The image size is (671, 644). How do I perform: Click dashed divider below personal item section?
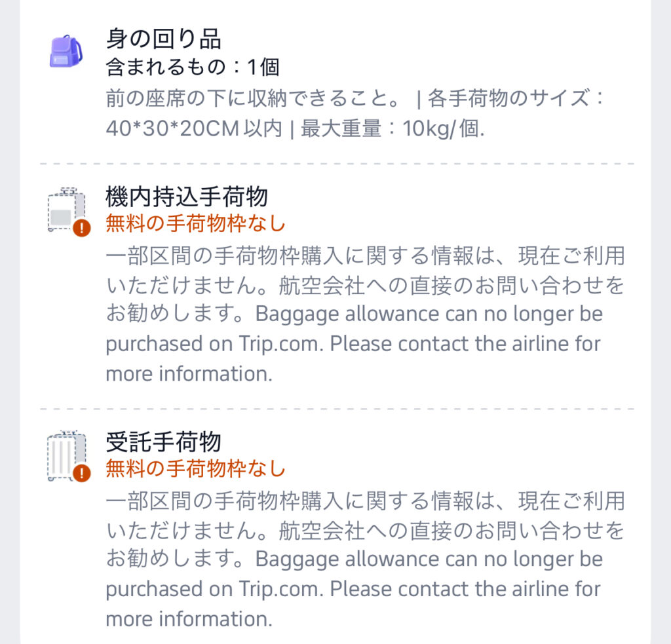337,164
